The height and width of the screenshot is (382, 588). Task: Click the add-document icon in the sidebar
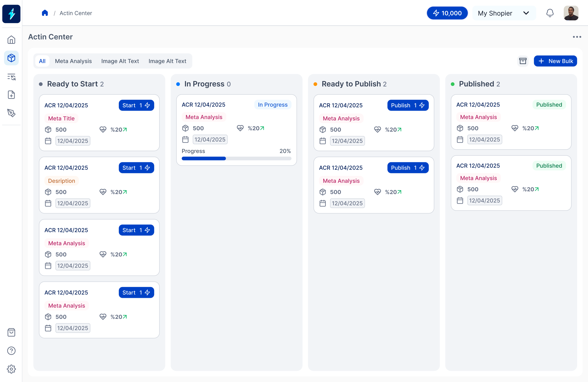[x=11, y=95]
